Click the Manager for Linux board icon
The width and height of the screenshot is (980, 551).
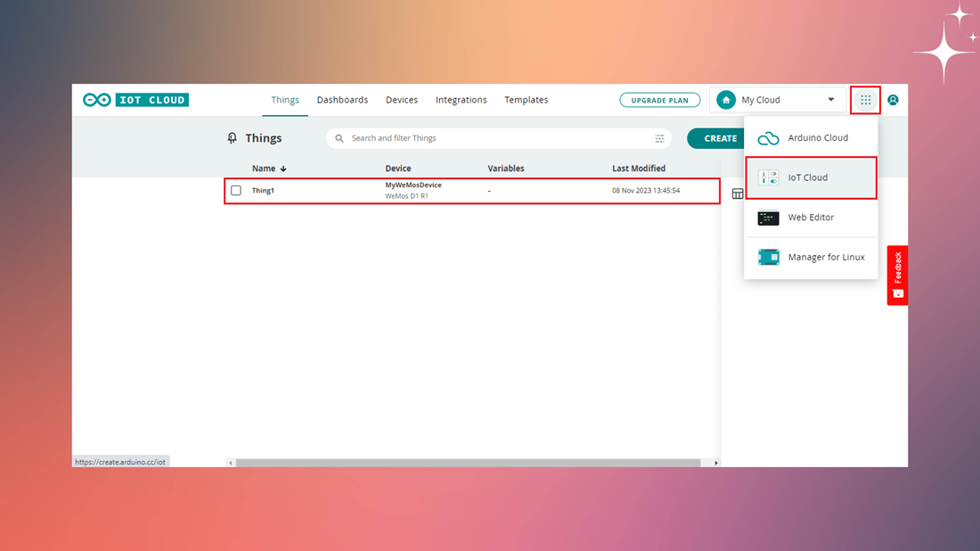pyautogui.click(x=768, y=257)
